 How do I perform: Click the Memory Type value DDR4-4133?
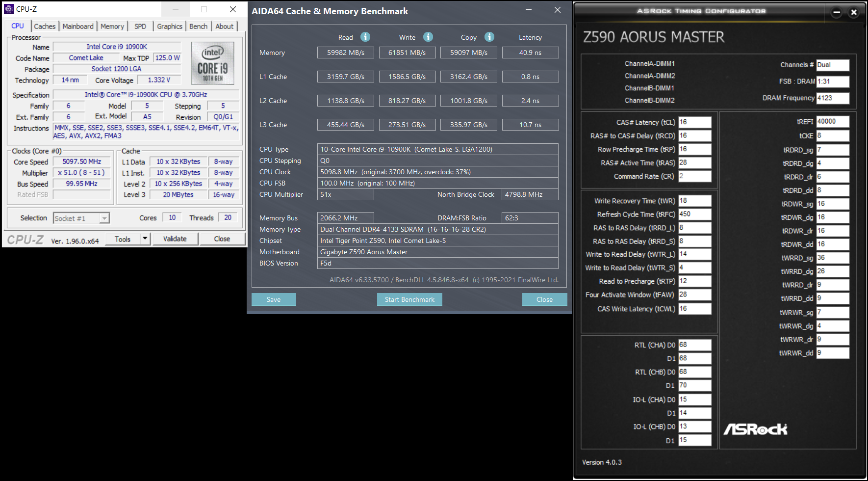pos(437,229)
